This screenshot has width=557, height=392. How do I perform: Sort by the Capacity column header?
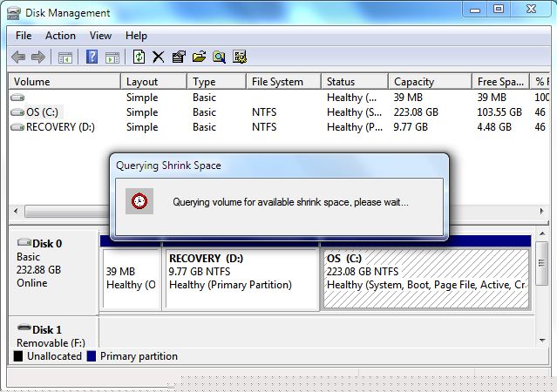point(431,81)
